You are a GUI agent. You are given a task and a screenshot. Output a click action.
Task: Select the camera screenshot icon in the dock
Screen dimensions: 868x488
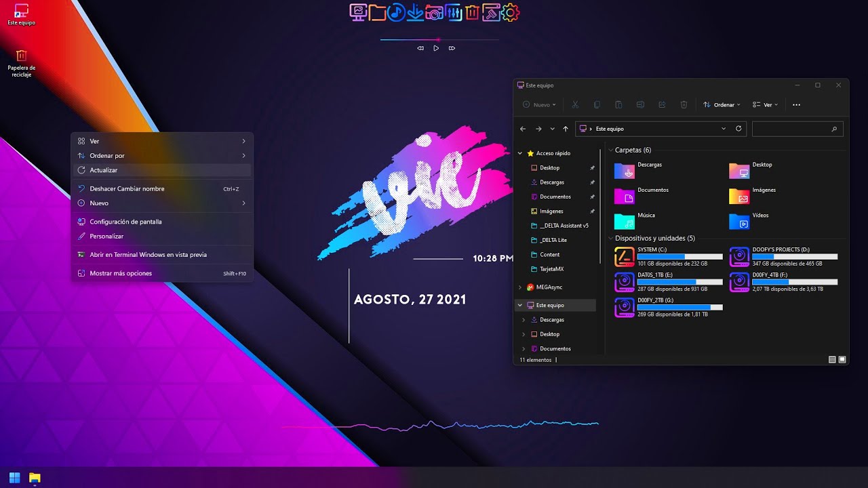pos(434,12)
